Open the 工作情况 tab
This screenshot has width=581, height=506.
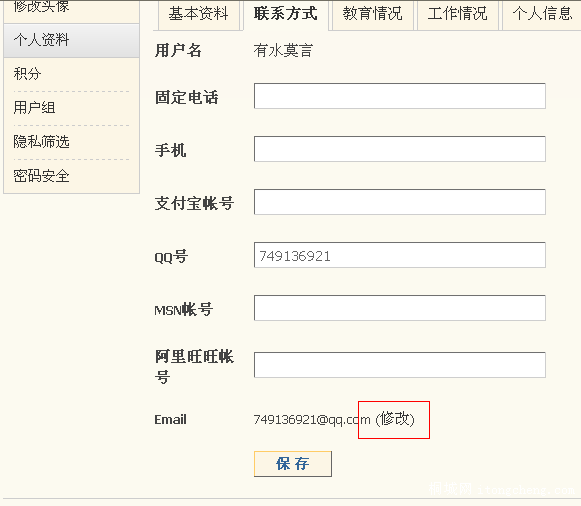[x=458, y=14]
